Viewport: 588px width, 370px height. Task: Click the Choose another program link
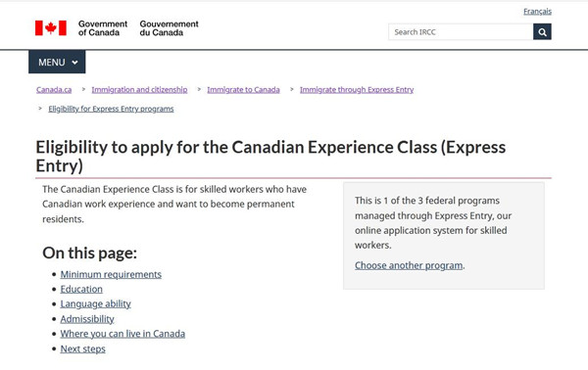coord(409,265)
